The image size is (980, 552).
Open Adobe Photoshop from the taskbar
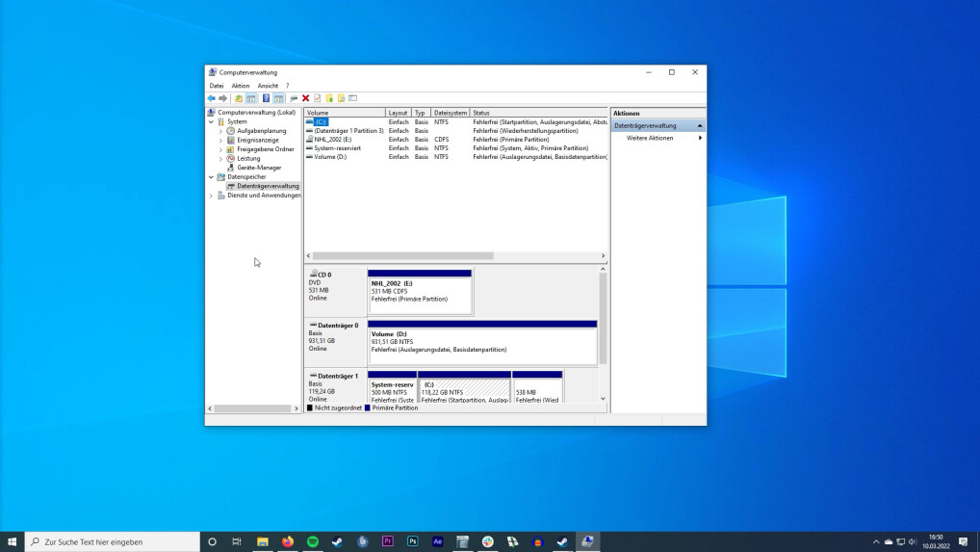click(413, 541)
